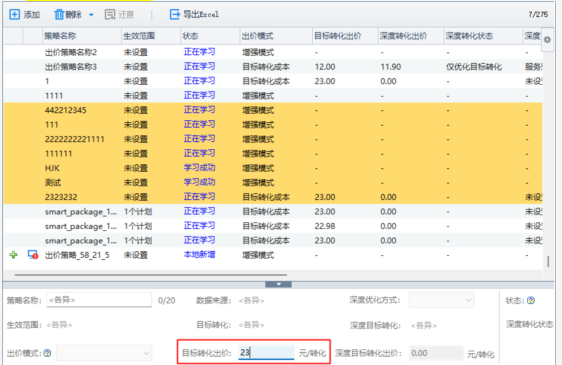Select the row 出价策略名称2

click(272, 52)
